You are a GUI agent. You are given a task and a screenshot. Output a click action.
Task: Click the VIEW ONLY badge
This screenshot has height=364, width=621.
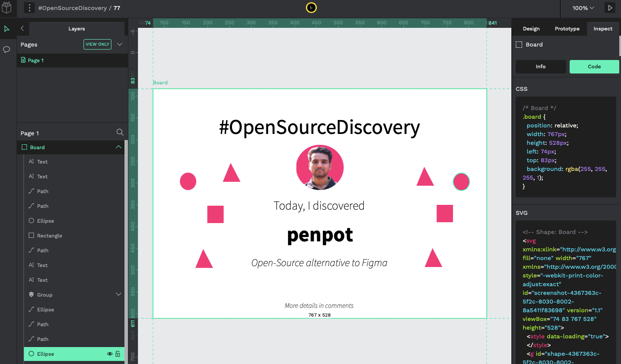coord(97,44)
